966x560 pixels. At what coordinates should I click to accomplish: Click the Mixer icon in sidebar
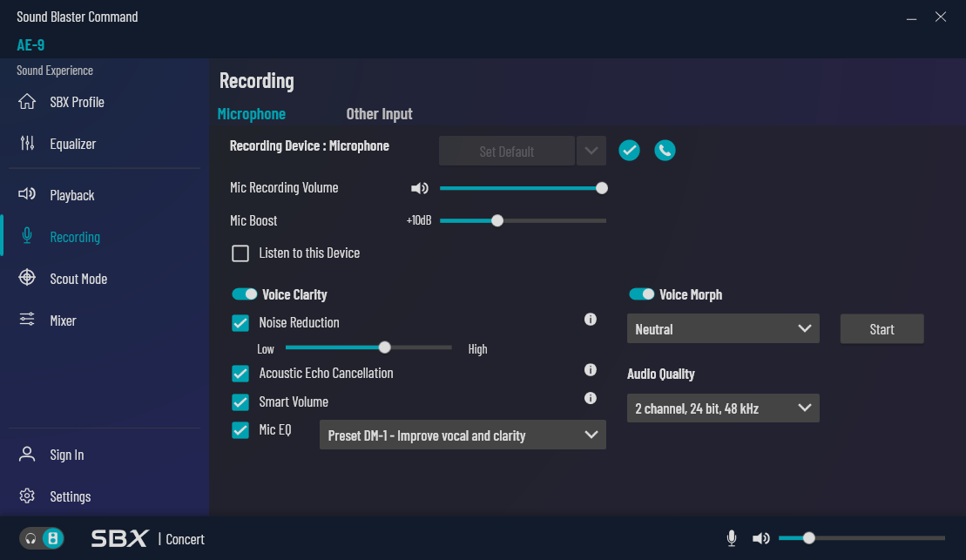tap(27, 320)
